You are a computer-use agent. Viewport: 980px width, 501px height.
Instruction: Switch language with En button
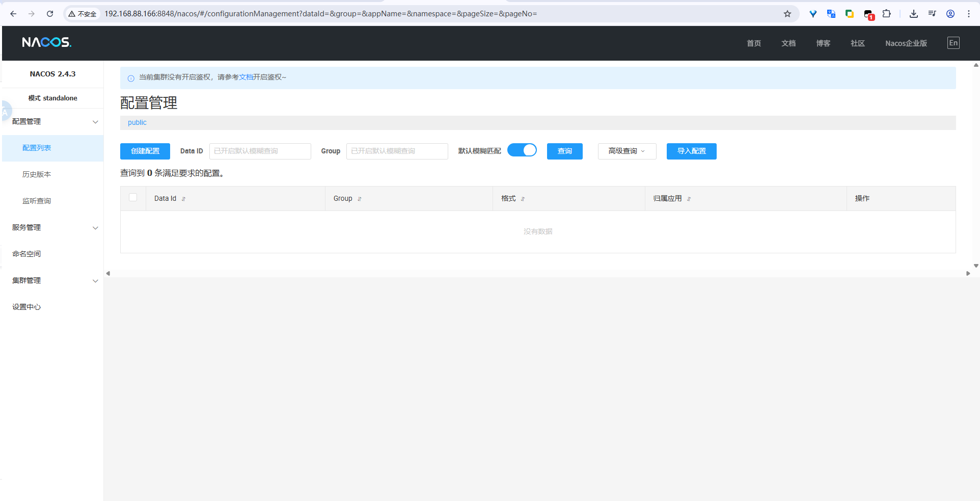(x=954, y=43)
